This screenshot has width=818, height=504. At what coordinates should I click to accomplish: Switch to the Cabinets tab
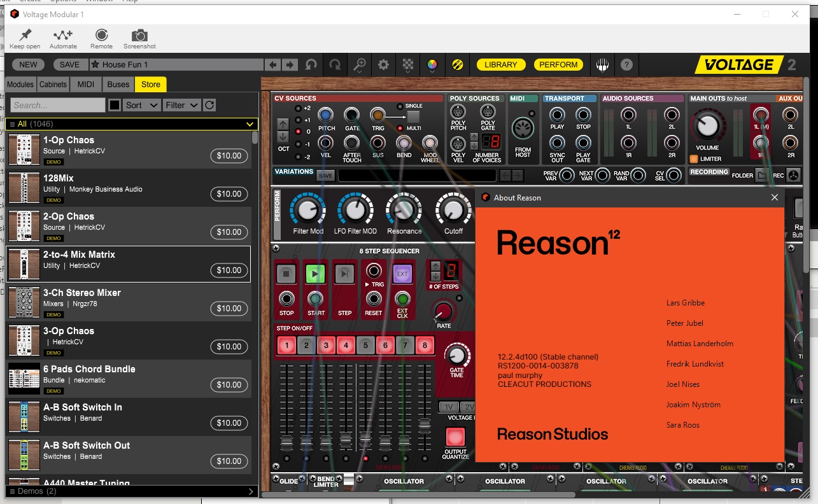click(x=53, y=84)
